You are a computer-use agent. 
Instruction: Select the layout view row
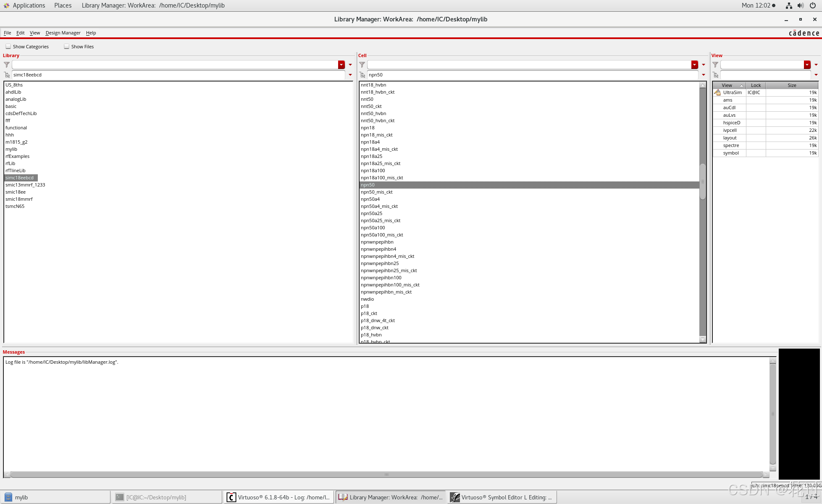(x=730, y=138)
